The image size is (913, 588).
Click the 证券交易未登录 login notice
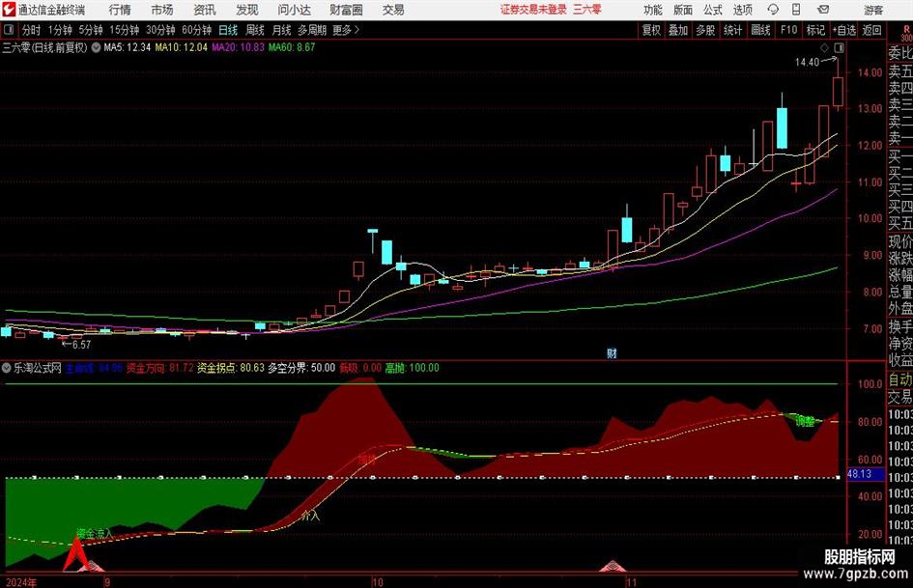click(x=533, y=10)
